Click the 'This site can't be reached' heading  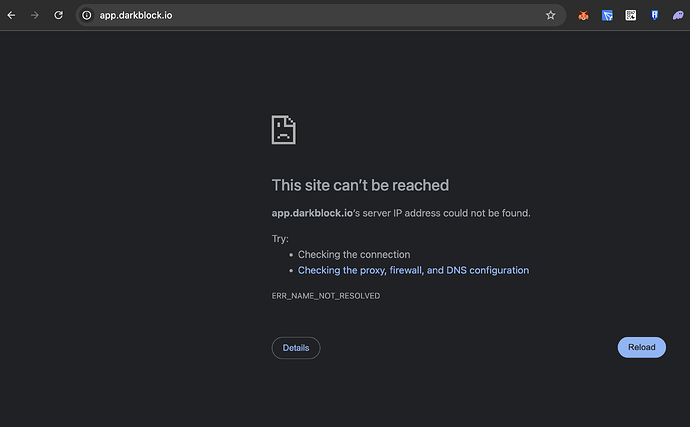click(x=360, y=185)
